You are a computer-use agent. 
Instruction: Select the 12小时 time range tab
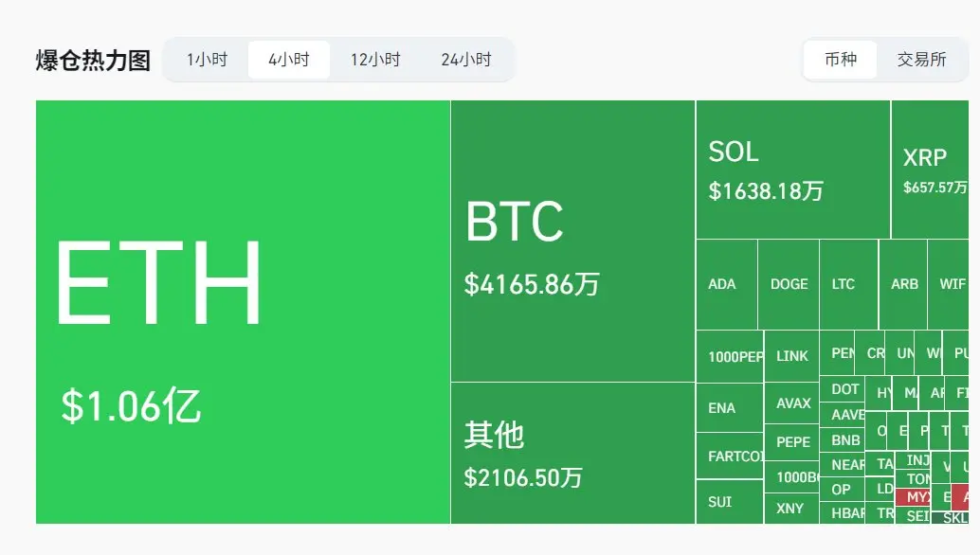pos(375,60)
